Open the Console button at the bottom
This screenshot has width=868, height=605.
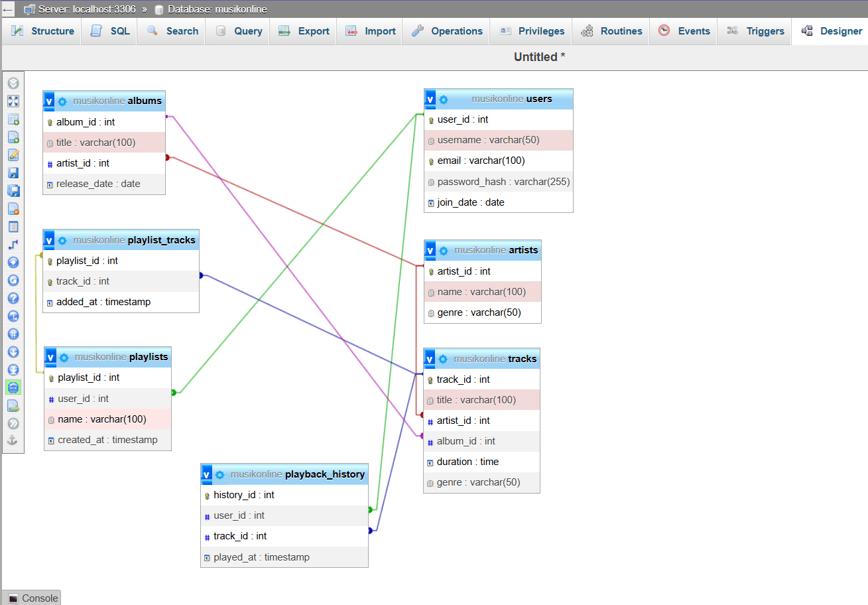point(32,598)
